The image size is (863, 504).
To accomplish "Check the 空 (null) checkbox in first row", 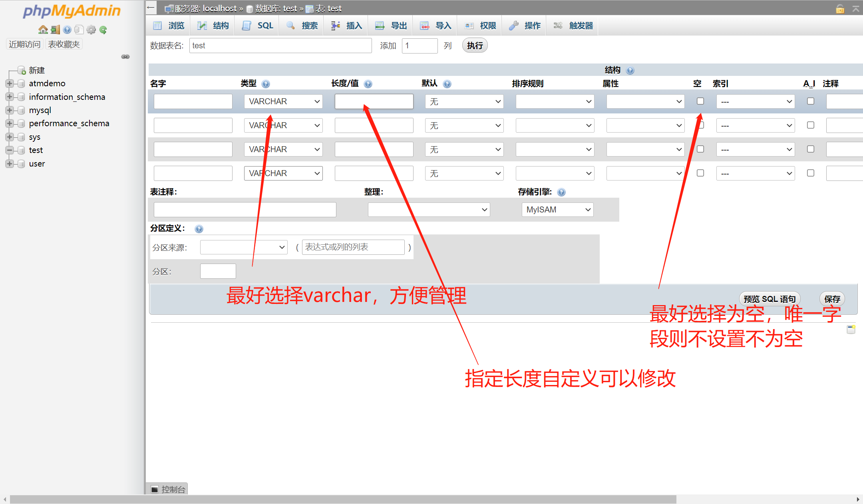I will (700, 101).
